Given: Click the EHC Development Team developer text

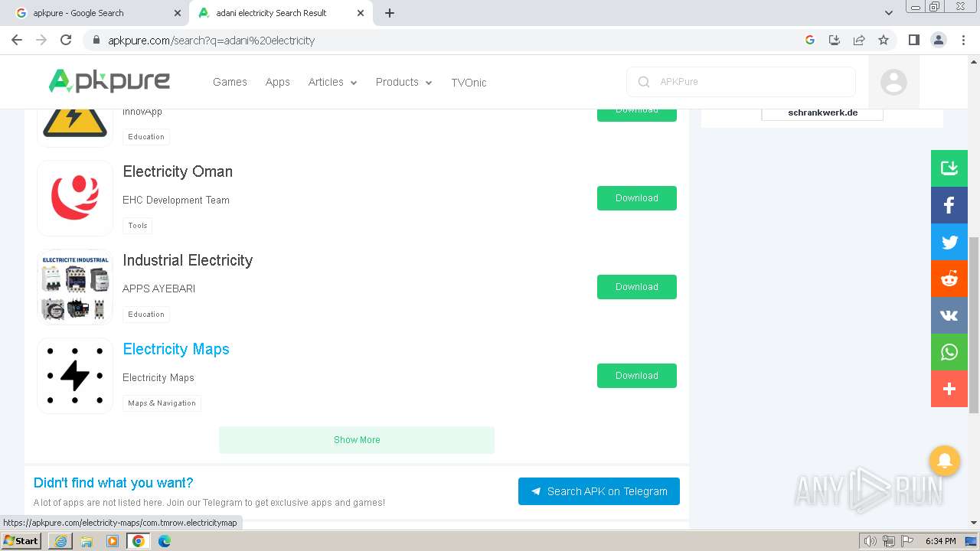Looking at the screenshot, I should pyautogui.click(x=176, y=201).
